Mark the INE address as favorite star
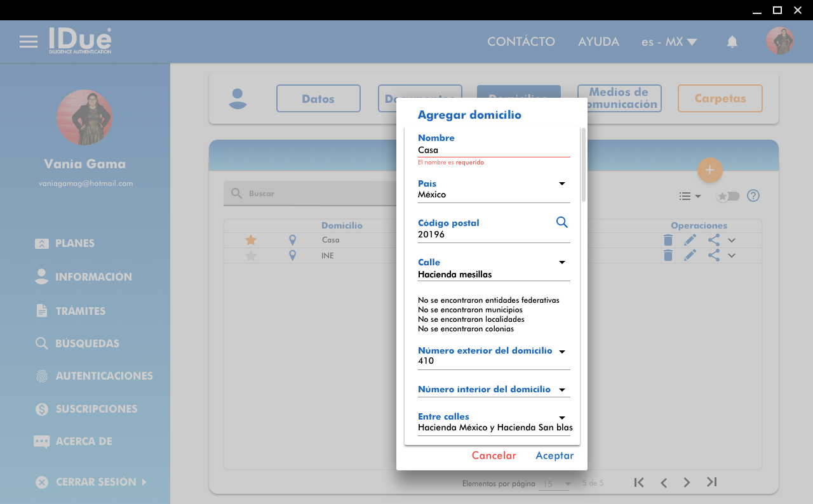This screenshot has height=504, width=813. click(x=251, y=256)
